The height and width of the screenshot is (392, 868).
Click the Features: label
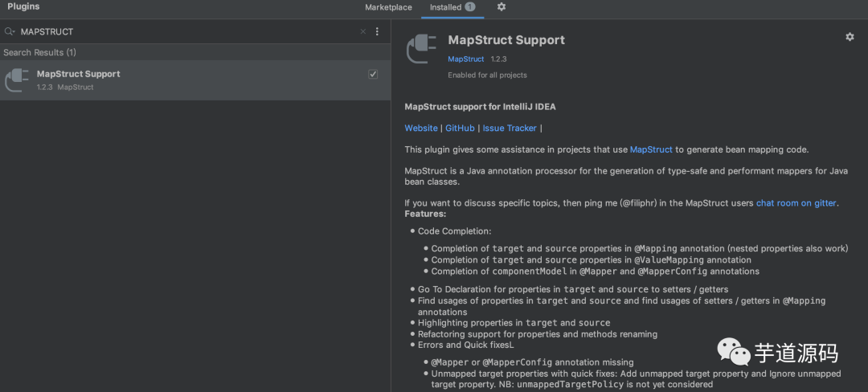point(425,214)
